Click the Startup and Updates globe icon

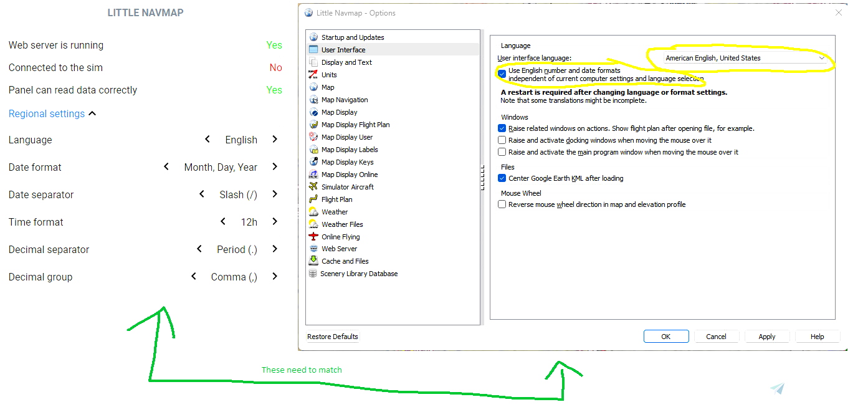pyautogui.click(x=313, y=37)
